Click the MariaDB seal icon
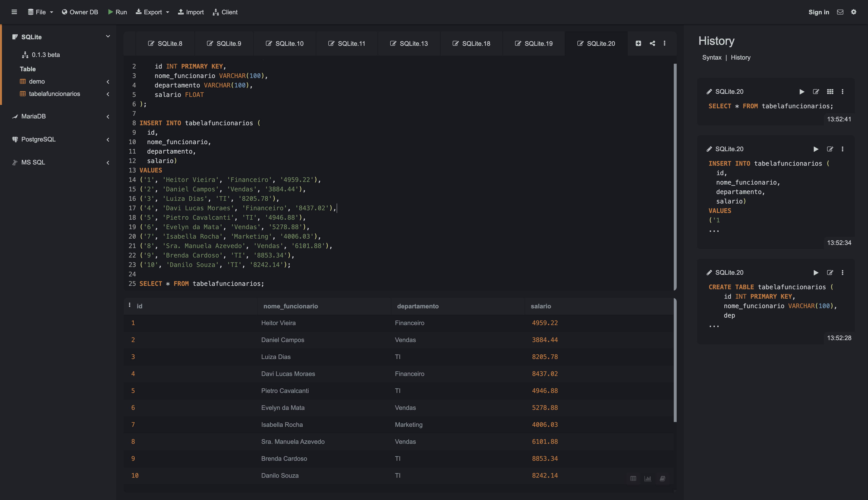This screenshot has width=868, height=500. (x=15, y=117)
